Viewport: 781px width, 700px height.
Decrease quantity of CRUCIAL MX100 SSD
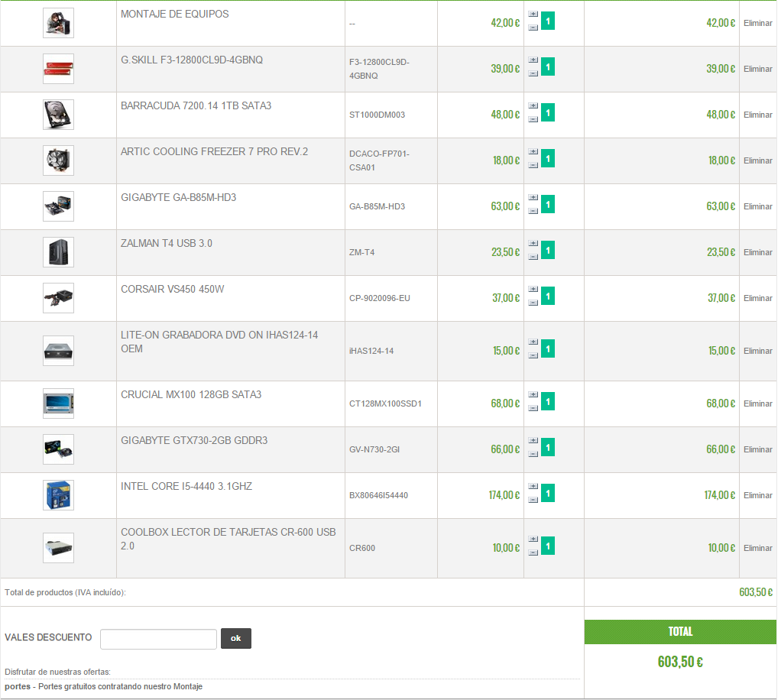[533, 408]
